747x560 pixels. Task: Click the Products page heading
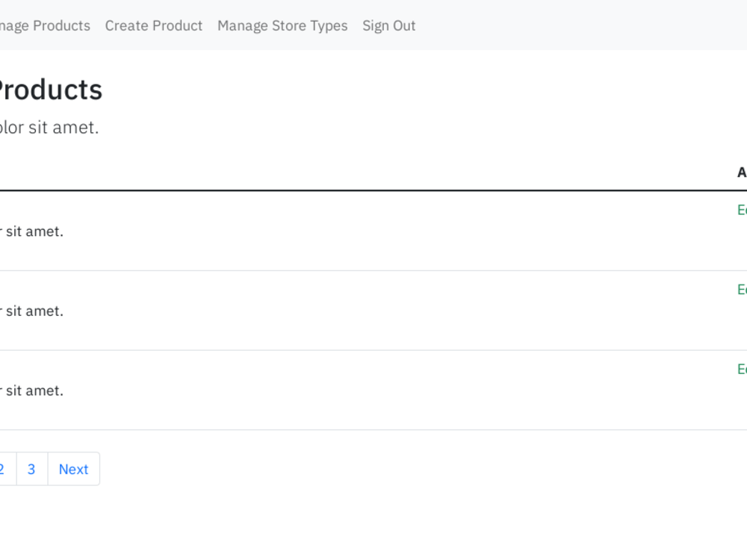[x=49, y=90]
